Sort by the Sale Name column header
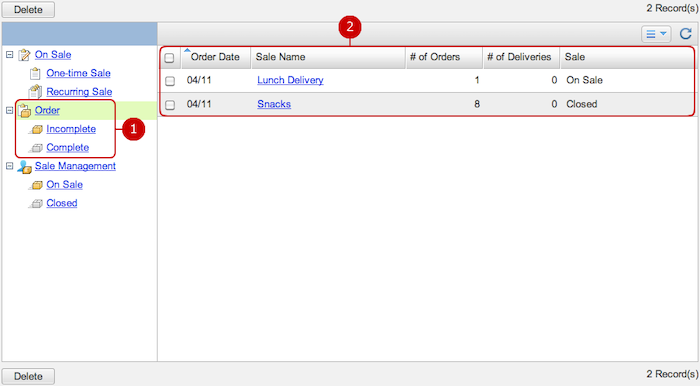700x386 pixels. click(328, 57)
